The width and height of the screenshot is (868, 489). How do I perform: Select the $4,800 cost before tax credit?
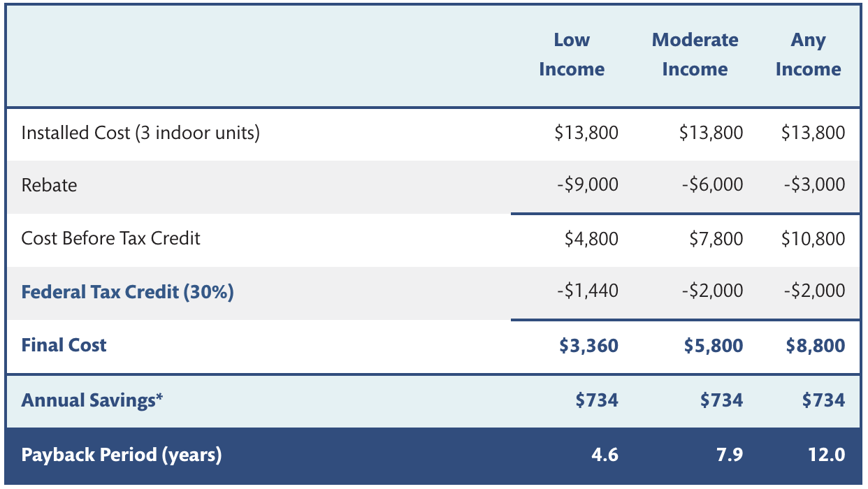(591, 239)
